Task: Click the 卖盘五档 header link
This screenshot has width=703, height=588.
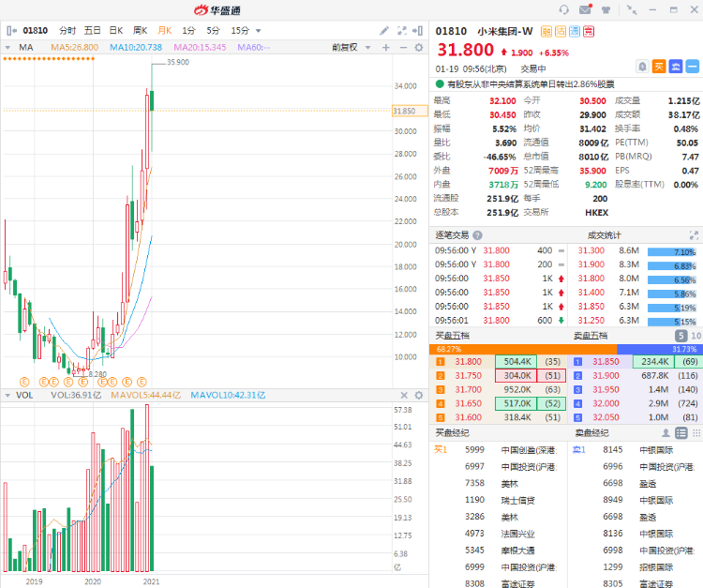Action: [x=591, y=336]
